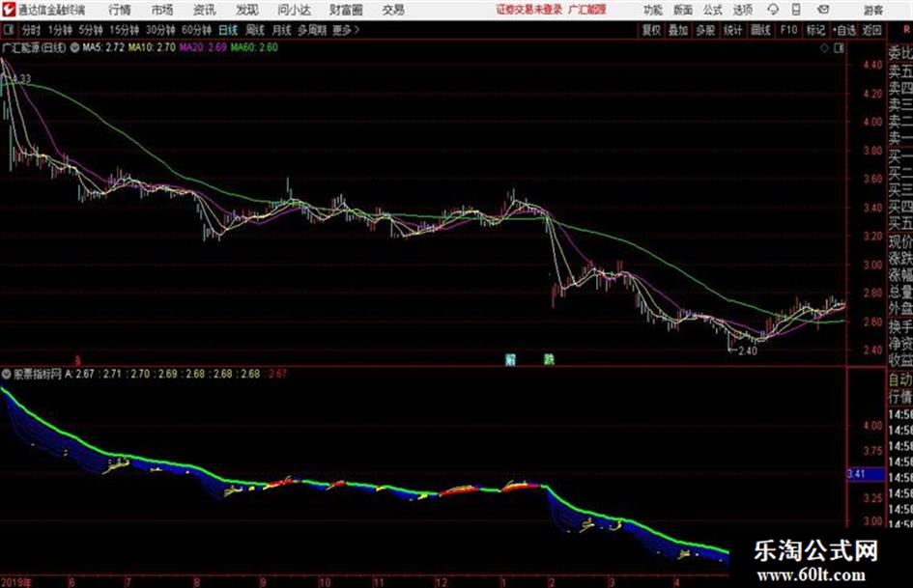This screenshot has height=588, width=913.
Task: Click the 3.41 highlighted axis value
Action: (x=866, y=474)
